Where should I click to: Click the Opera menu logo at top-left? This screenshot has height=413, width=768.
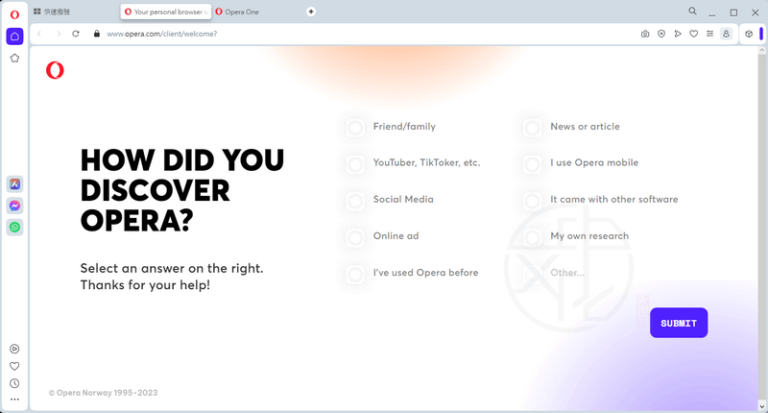(14, 14)
